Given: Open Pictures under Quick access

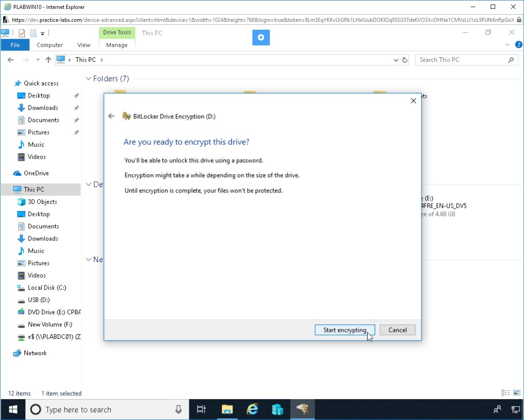Looking at the screenshot, I should (38, 132).
